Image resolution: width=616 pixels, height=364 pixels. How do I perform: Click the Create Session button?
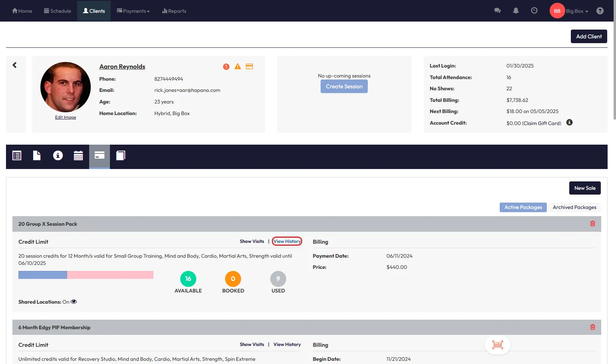click(x=344, y=87)
